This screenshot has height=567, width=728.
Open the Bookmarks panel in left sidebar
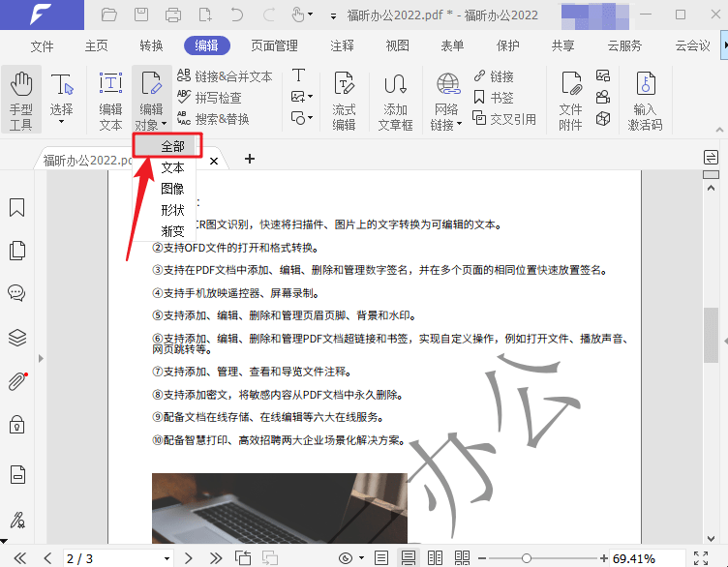(16, 208)
